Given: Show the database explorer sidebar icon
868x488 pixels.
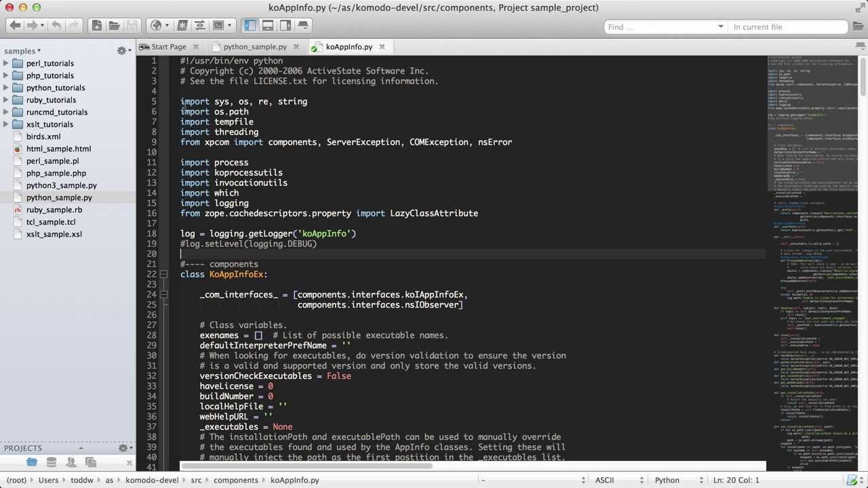Looking at the screenshot, I should [x=51, y=462].
